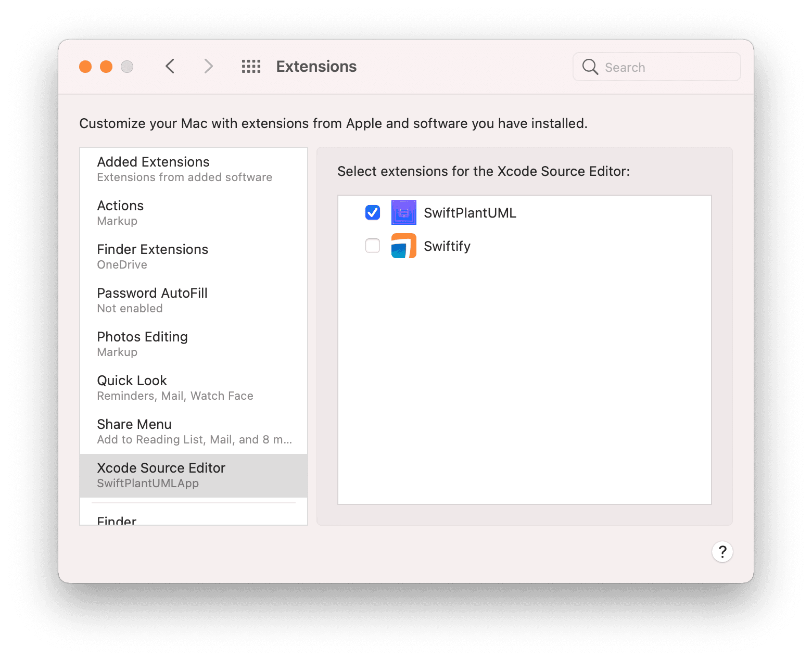Open Password AutoFill settings

click(152, 299)
